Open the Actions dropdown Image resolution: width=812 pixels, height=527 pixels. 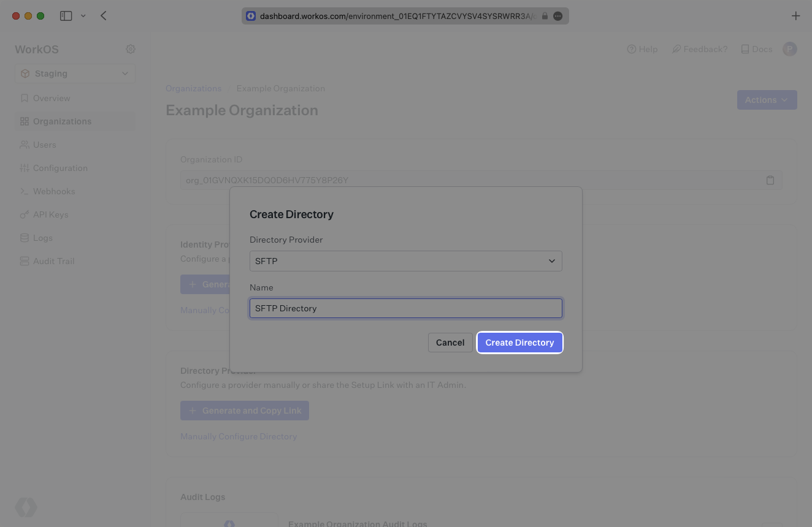pos(767,99)
